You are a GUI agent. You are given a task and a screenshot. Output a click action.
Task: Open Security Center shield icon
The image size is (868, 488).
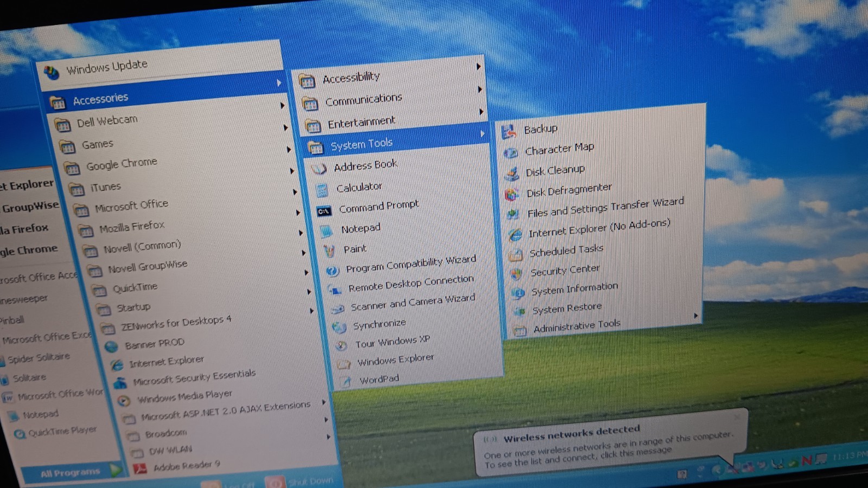tap(516, 273)
